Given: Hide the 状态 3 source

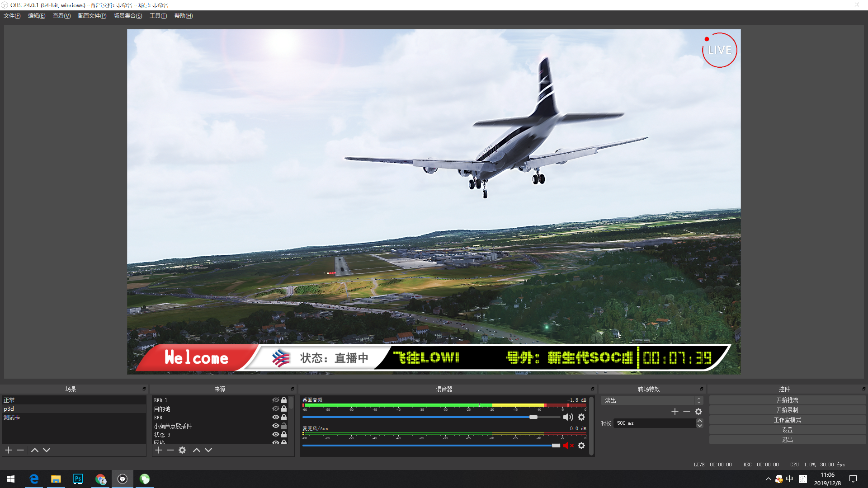Looking at the screenshot, I should click(275, 434).
